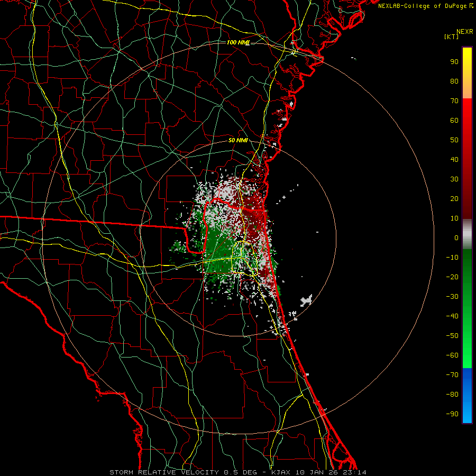
Task: Click the -70 value on velocity scale
Action: [x=452, y=375]
